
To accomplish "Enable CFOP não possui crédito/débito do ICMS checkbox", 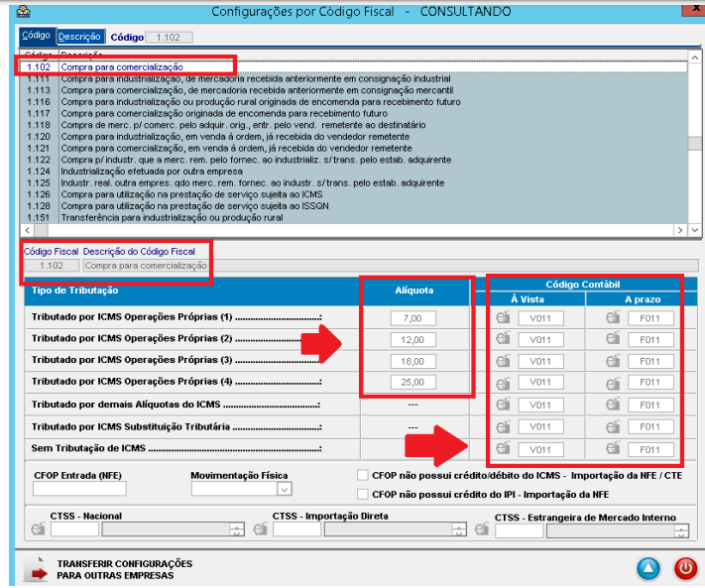I will (362, 475).
